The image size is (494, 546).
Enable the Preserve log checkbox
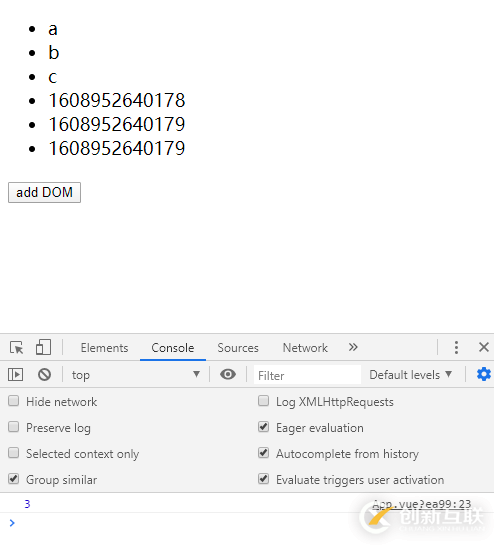(14, 427)
